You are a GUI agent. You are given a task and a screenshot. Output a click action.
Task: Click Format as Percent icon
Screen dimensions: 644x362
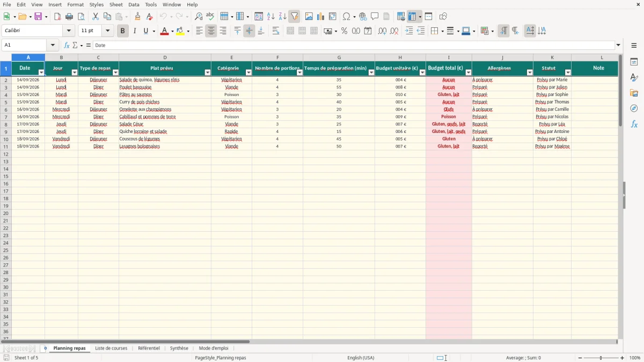[x=344, y=31]
